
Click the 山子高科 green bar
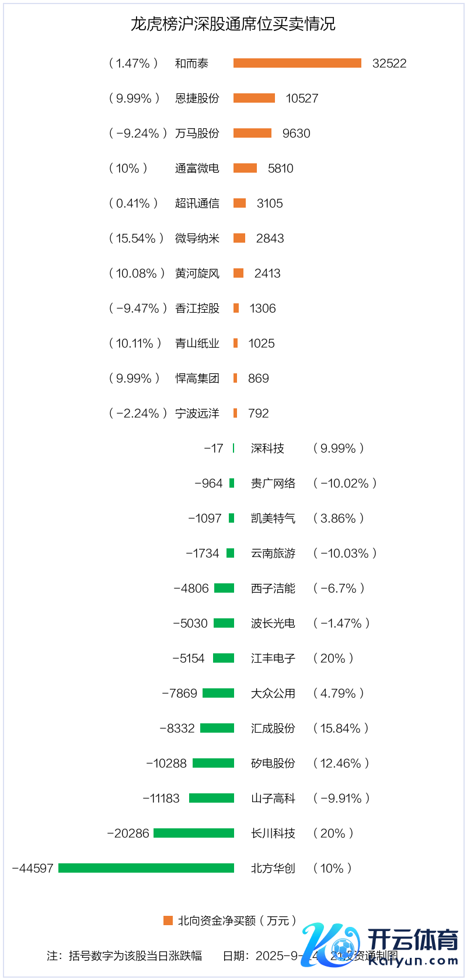click(211, 798)
